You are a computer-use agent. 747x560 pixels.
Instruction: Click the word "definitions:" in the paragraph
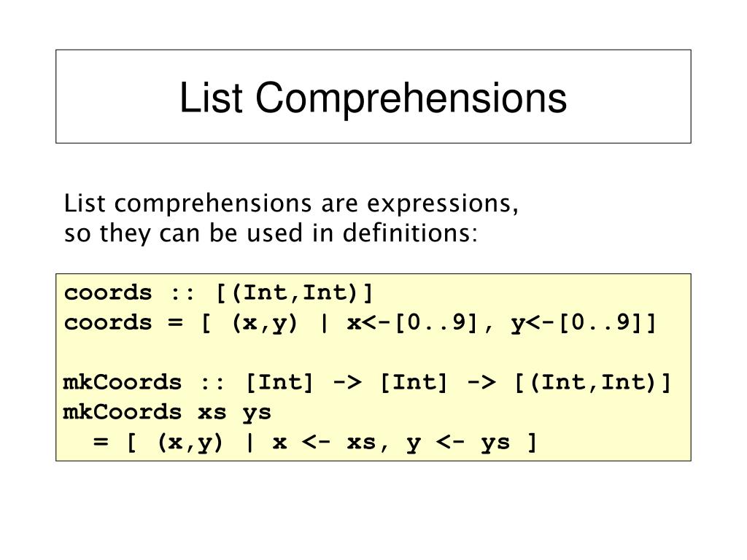tap(410, 233)
